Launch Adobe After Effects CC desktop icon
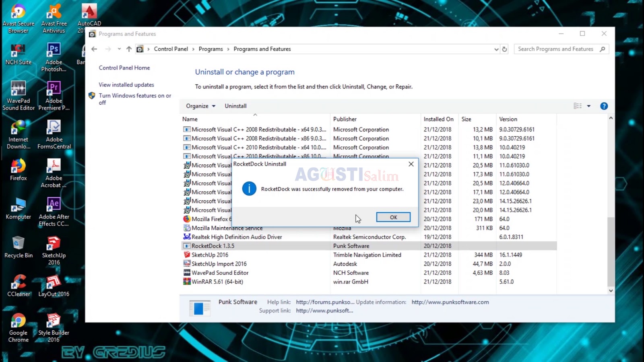Image resolution: width=644 pixels, height=362 pixels. pos(54,212)
